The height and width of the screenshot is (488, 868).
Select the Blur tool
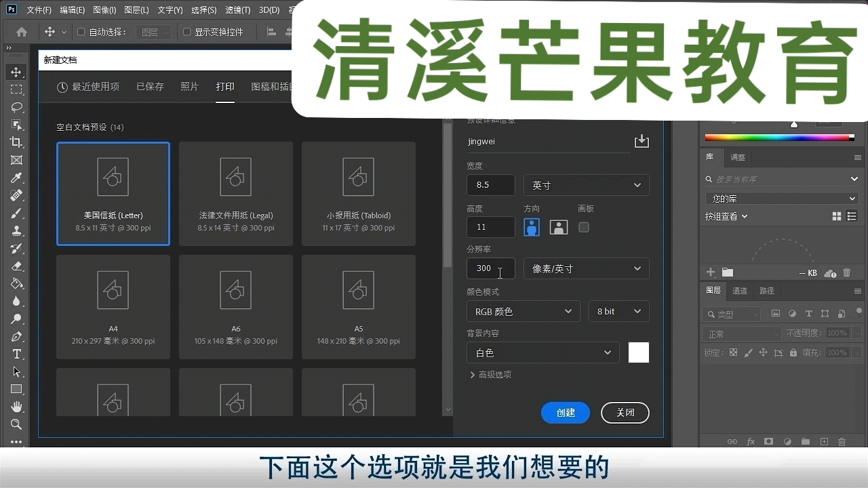pos(16,301)
